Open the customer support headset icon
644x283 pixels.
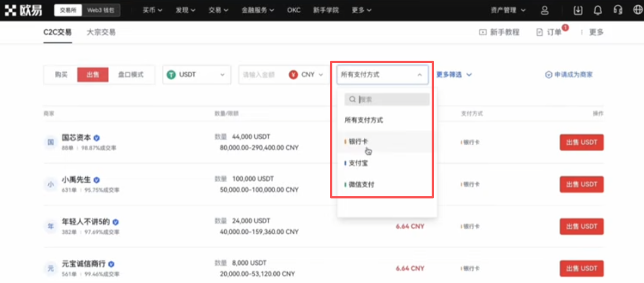[618, 10]
